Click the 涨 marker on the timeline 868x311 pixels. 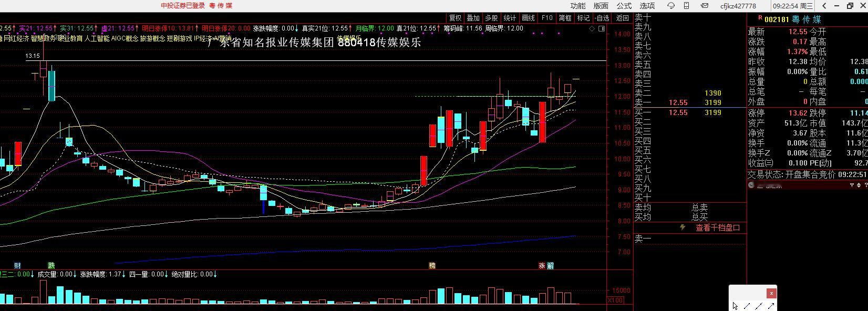[x=542, y=266]
